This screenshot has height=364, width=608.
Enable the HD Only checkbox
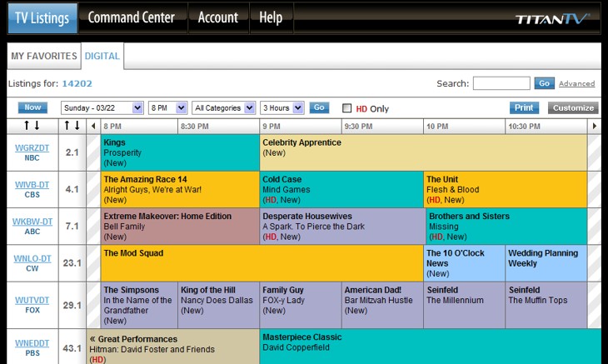click(347, 108)
